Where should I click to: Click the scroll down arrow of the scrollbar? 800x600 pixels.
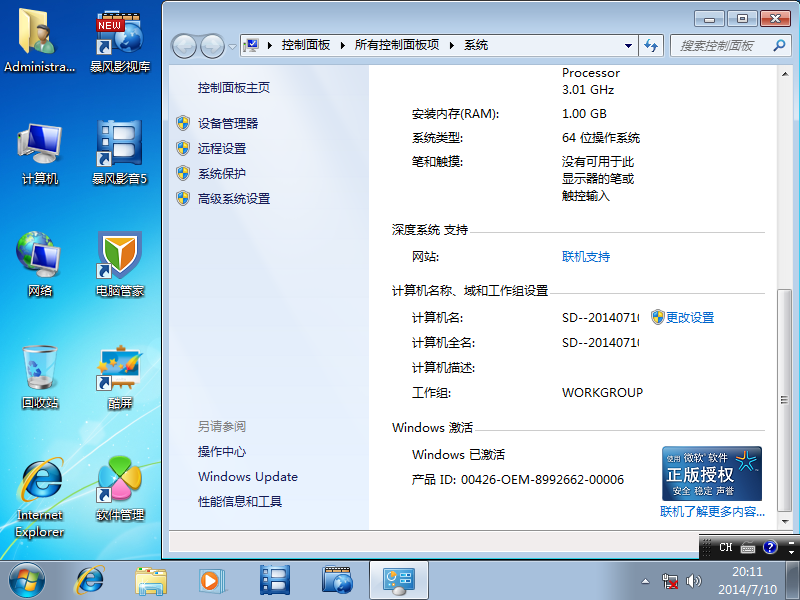pos(784,521)
